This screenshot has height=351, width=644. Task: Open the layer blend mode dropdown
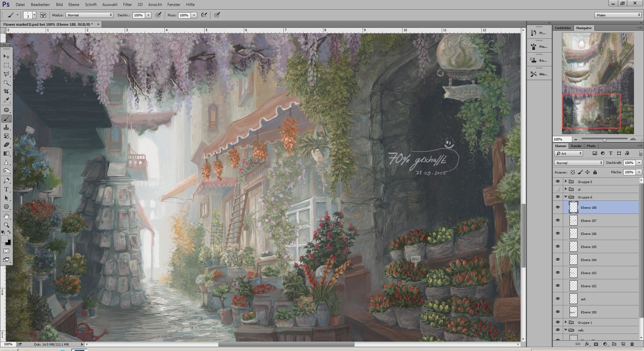(579, 163)
